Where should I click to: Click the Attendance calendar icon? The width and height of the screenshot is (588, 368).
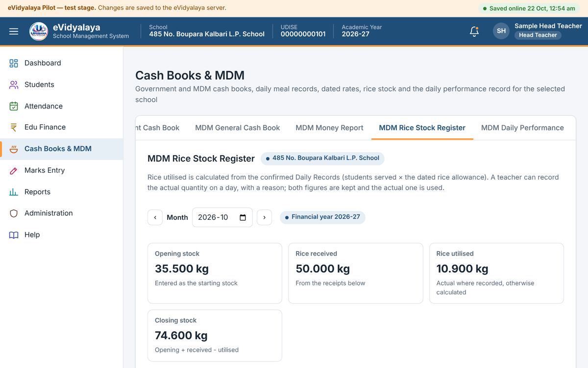14,106
